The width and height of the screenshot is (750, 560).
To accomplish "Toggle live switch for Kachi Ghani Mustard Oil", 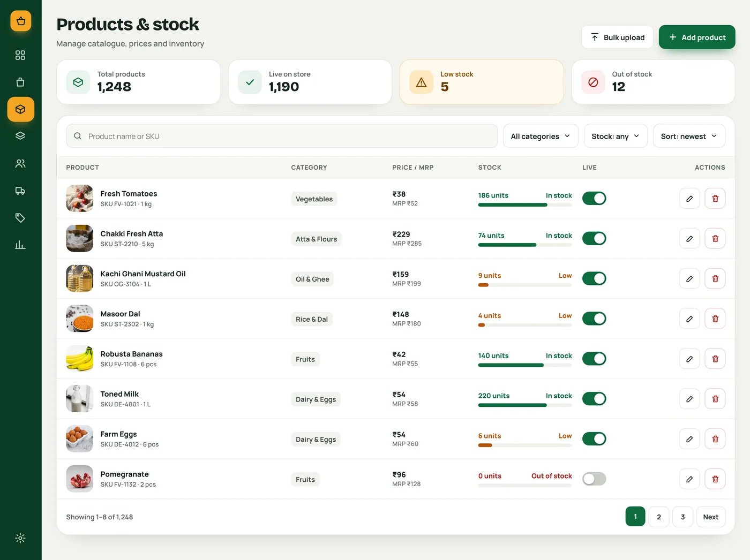I will (594, 278).
